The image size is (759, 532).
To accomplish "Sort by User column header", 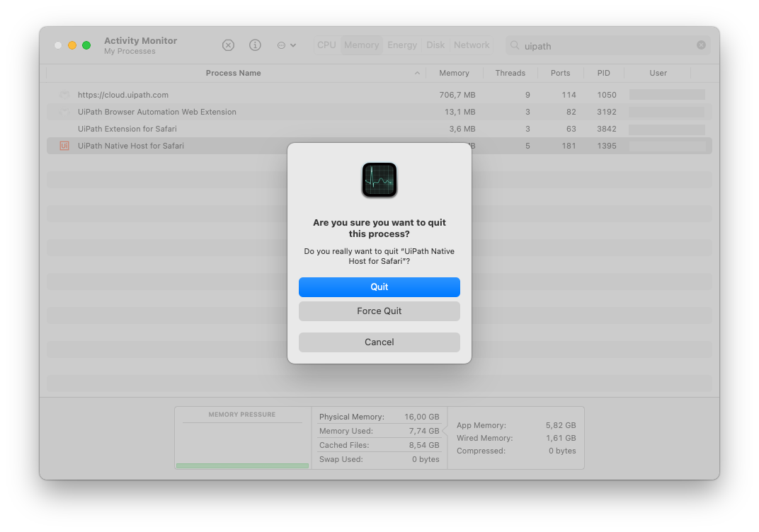I will click(x=658, y=73).
